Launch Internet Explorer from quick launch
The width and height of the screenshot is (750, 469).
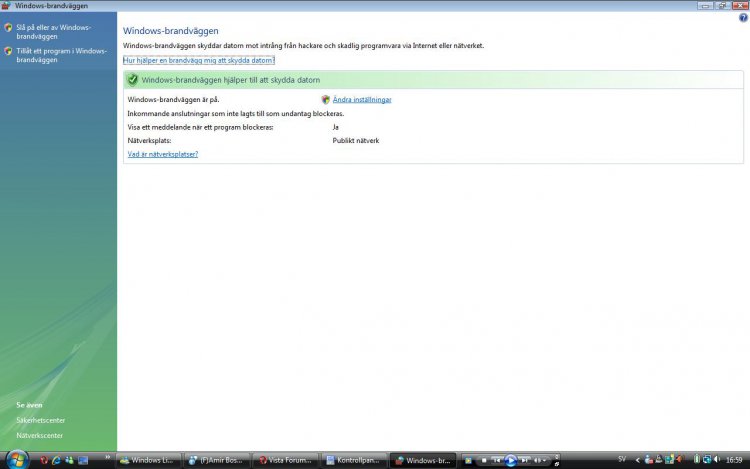pyautogui.click(x=56, y=460)
